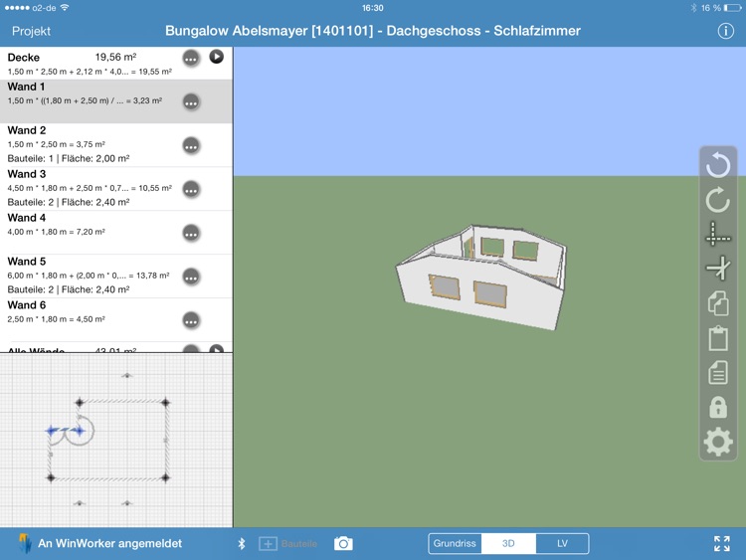Open the more options for Wand 2
The height and width of the screenshot is (560, 746).
[x=191, y=146]
